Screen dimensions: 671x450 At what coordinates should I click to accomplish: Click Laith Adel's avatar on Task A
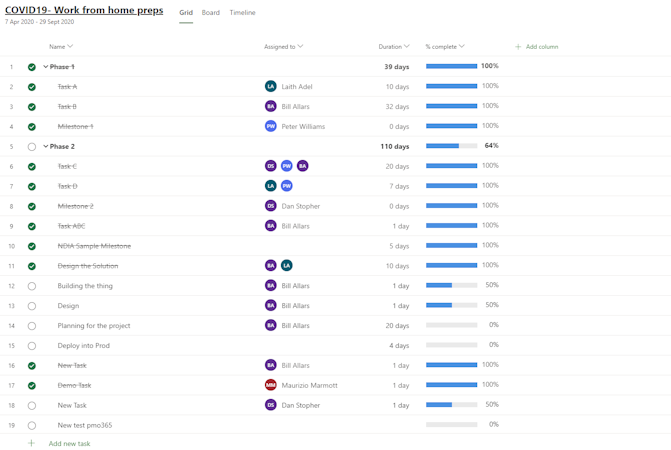pyautogui.click(x=271, y=87)
